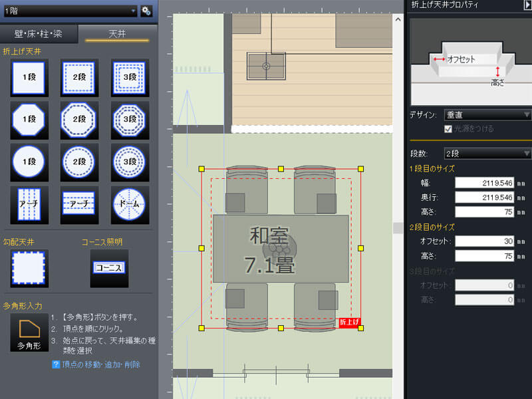Open the 頂点の移動･追加･削除 help link

(x=101, y=364)
